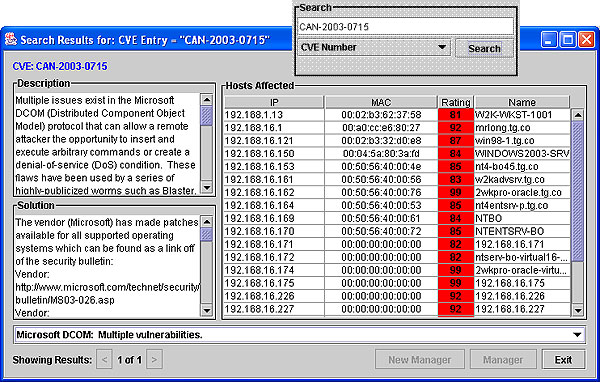Click the Search button

(x=484, y=48)
